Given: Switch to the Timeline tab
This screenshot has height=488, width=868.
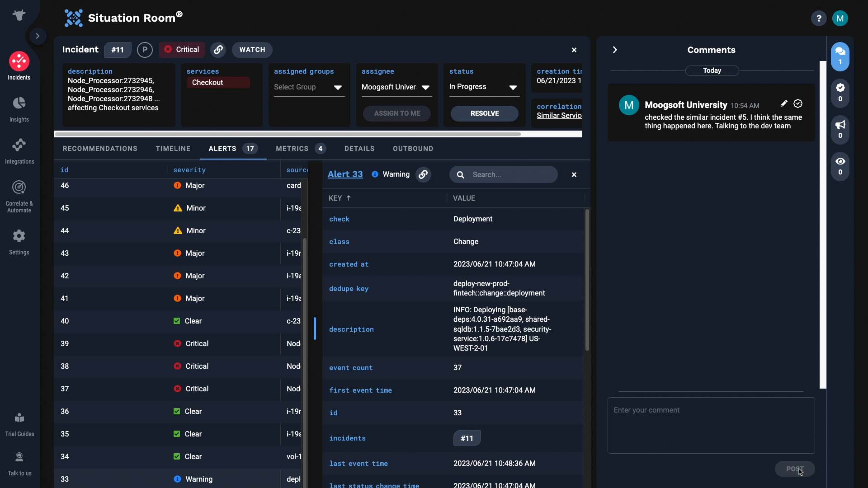Looking at the screenshot, I should click(173, 149).
